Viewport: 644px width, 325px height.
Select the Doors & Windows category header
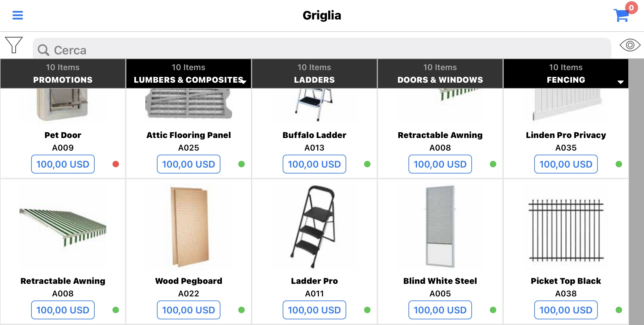[440, 74]
